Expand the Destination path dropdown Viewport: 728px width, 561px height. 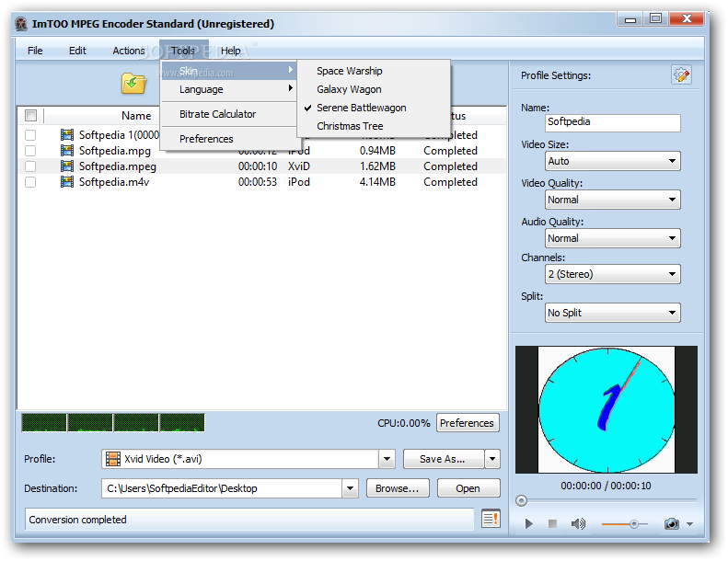point(350,488)
